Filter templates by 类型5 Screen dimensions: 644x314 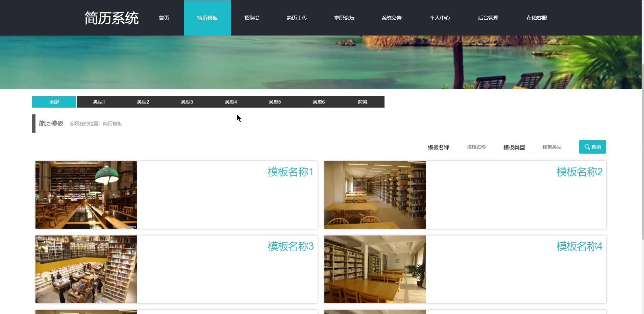(275, 102)
